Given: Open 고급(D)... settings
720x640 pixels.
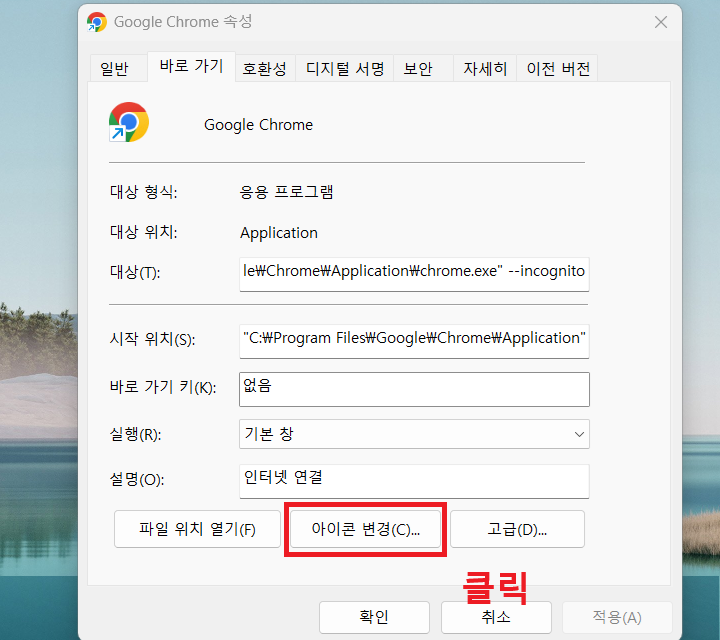Looking at the screenshot, I should [517, 529].
